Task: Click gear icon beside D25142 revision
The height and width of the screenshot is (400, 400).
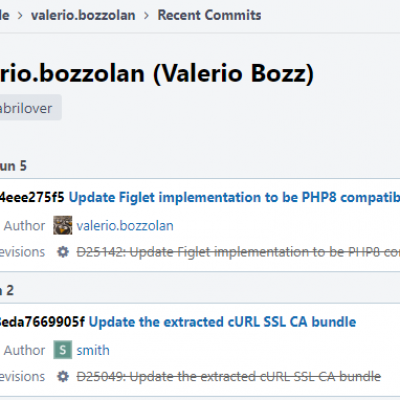Action: pos(63,252)
